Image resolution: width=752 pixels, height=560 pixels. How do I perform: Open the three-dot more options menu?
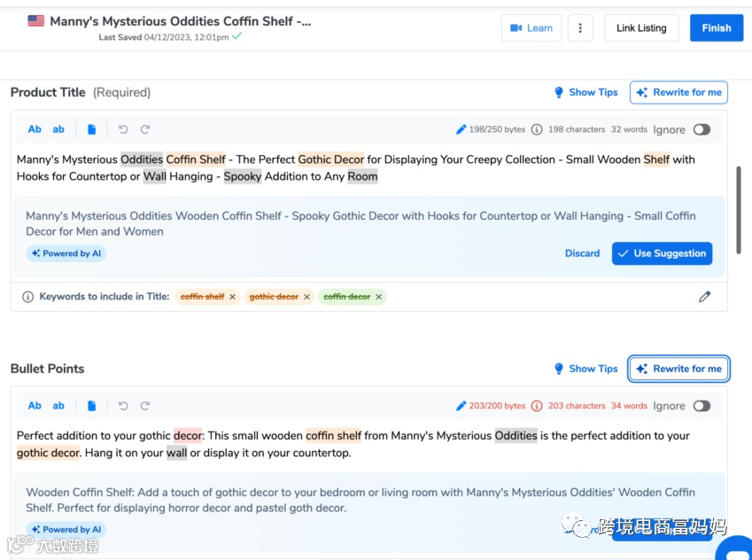pyautogui.click(x=580, y=27)
